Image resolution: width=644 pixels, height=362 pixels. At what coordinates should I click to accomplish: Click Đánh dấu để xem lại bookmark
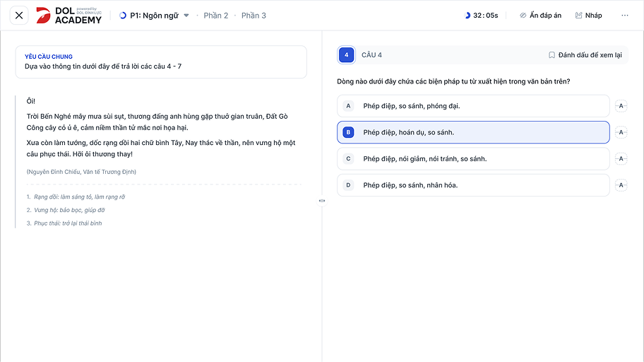[585, 55]
